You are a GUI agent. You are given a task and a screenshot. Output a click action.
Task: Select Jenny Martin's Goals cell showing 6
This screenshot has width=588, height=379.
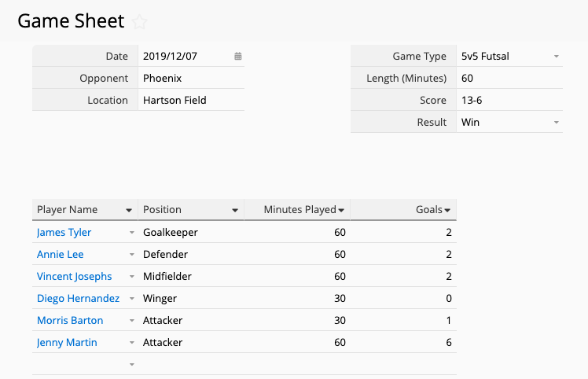403,343
